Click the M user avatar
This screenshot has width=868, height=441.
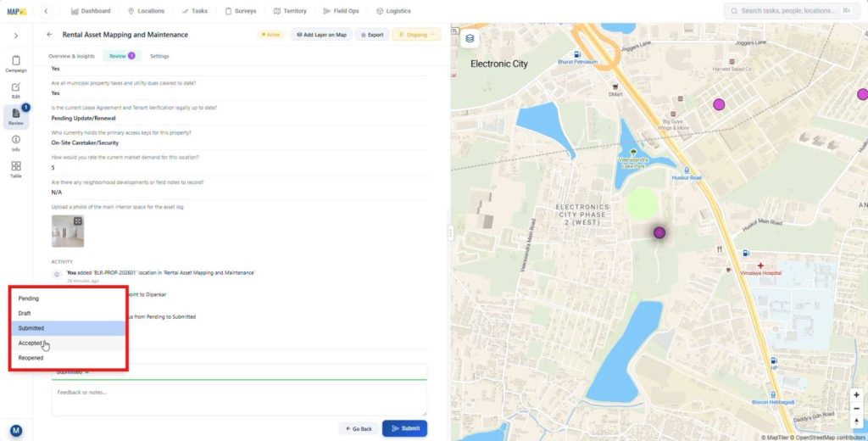16,431
